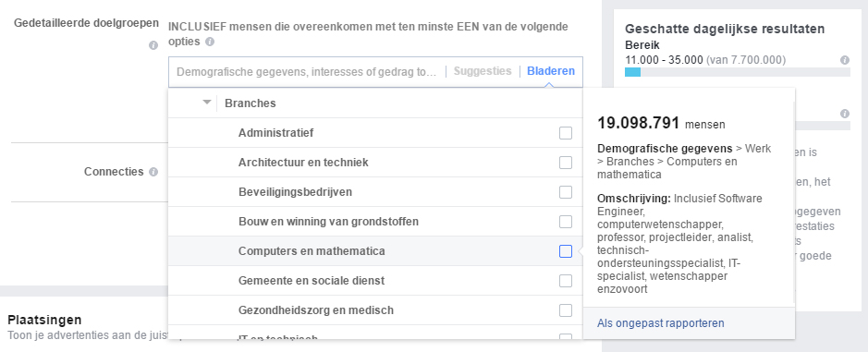The height and width of the screenshot is (352, 868).
Task: Click the blue Bereik progress bar
Action: click(x=632, y=72)
